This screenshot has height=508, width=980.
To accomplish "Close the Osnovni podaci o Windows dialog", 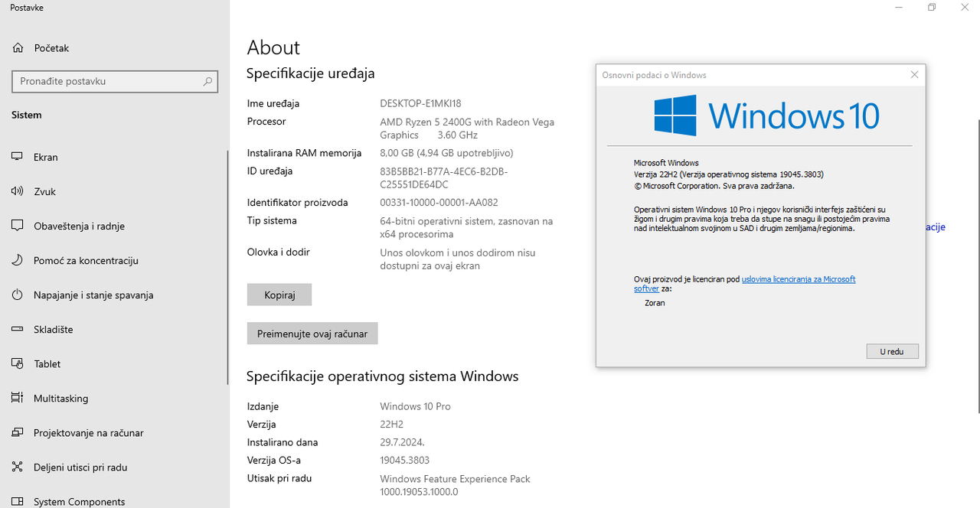I will [914, 75].
